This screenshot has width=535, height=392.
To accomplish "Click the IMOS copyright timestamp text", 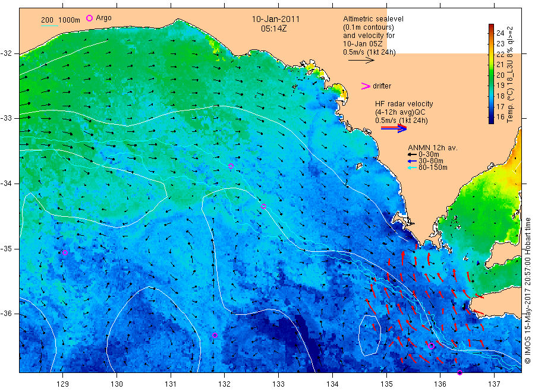I will click(x=528, y=290).
